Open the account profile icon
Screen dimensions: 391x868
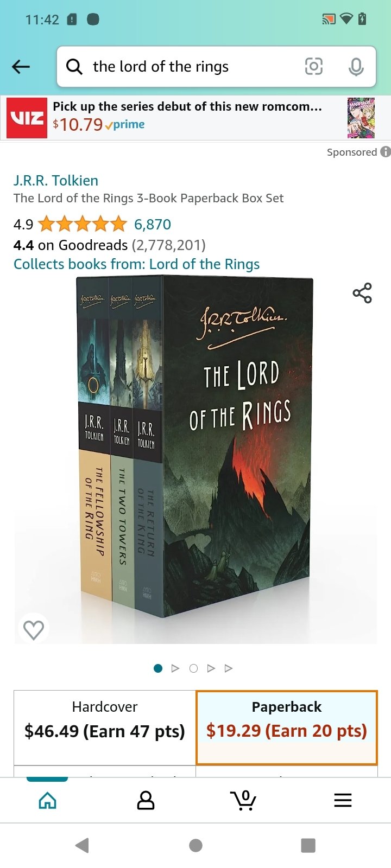click(146, 800)
